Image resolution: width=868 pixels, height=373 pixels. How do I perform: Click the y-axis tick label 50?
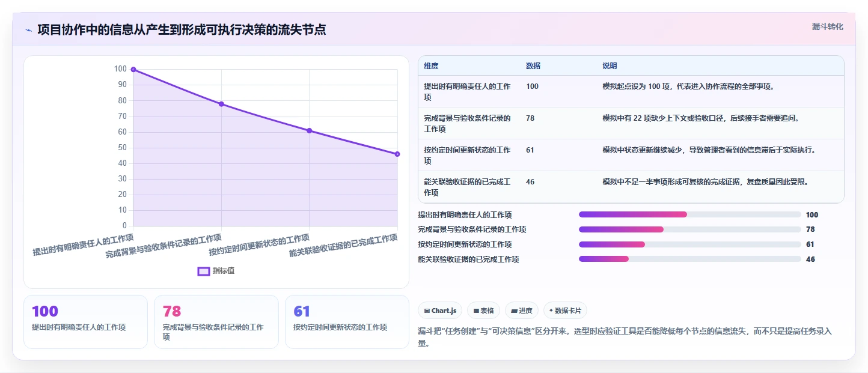pyautogui.click(x=121, y=148)
